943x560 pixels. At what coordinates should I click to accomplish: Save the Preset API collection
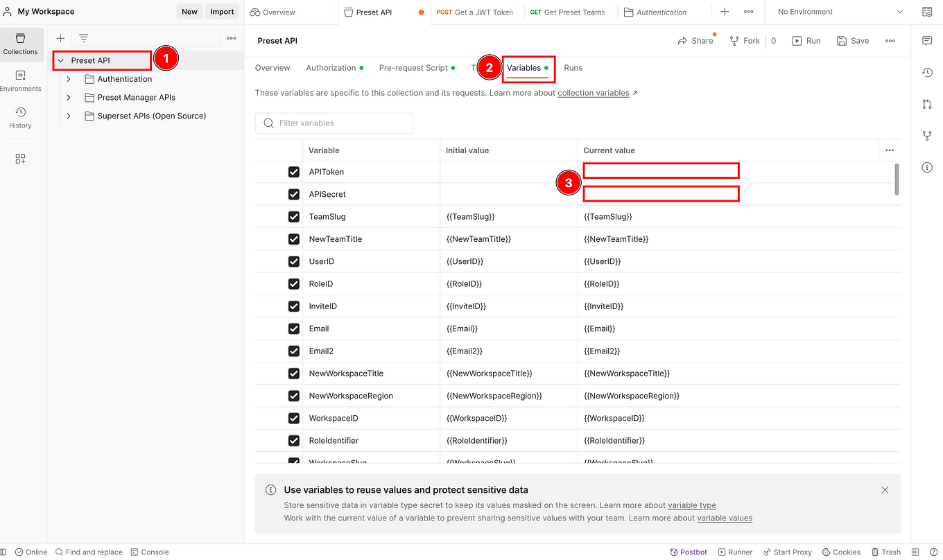[852, 40]
